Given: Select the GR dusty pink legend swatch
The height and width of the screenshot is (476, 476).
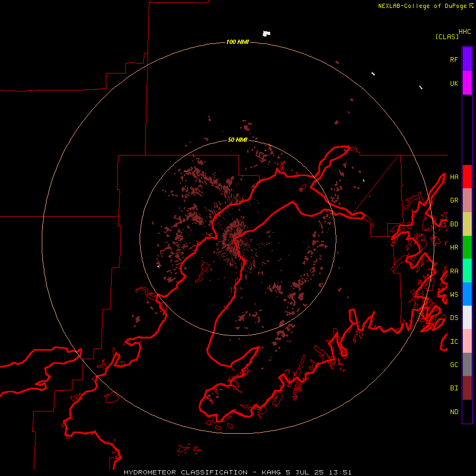Looking at the screenshot, I should click(467, 200).
